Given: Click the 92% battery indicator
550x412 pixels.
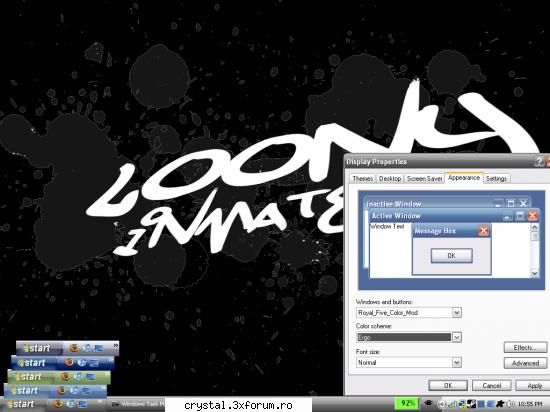Looking at the screenshot, I should [x=407, y=403].
